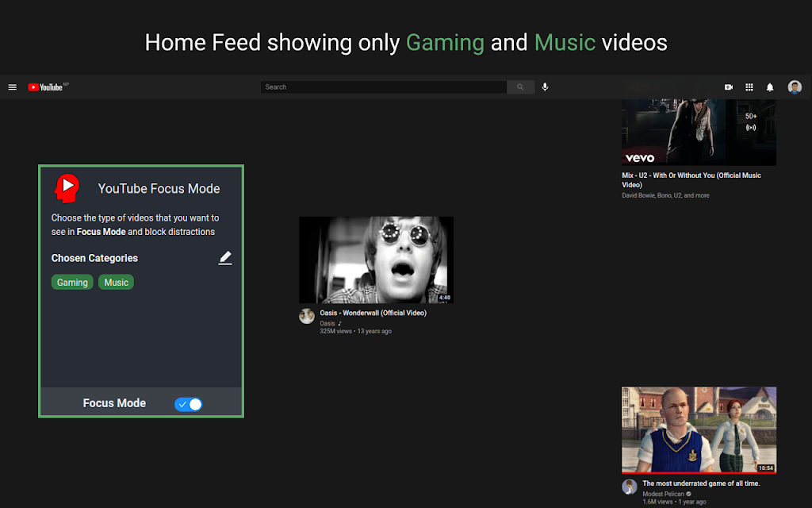Play the Bully game video thumbnail
812x508 pixels.
click(699, 429)
